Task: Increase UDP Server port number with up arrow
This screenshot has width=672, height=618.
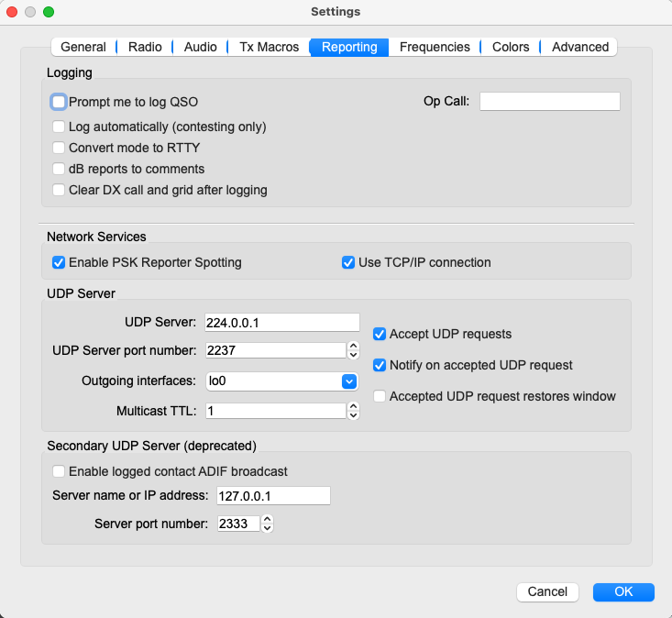Action: click(353, 346)
